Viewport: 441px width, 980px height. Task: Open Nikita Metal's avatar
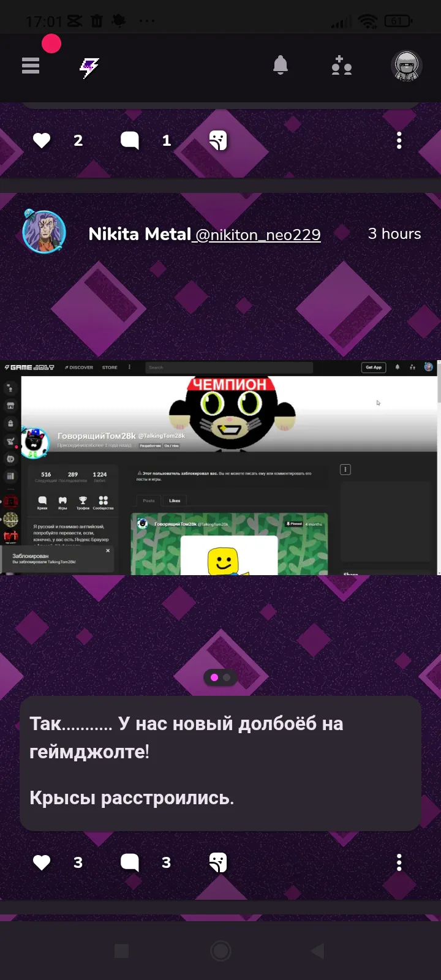(x=44, y=232)
